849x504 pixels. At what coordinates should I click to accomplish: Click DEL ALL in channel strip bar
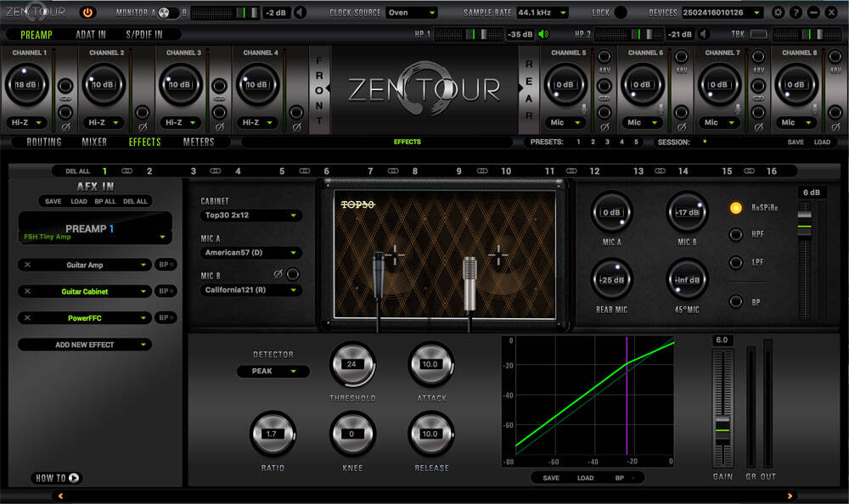(78, 171)
